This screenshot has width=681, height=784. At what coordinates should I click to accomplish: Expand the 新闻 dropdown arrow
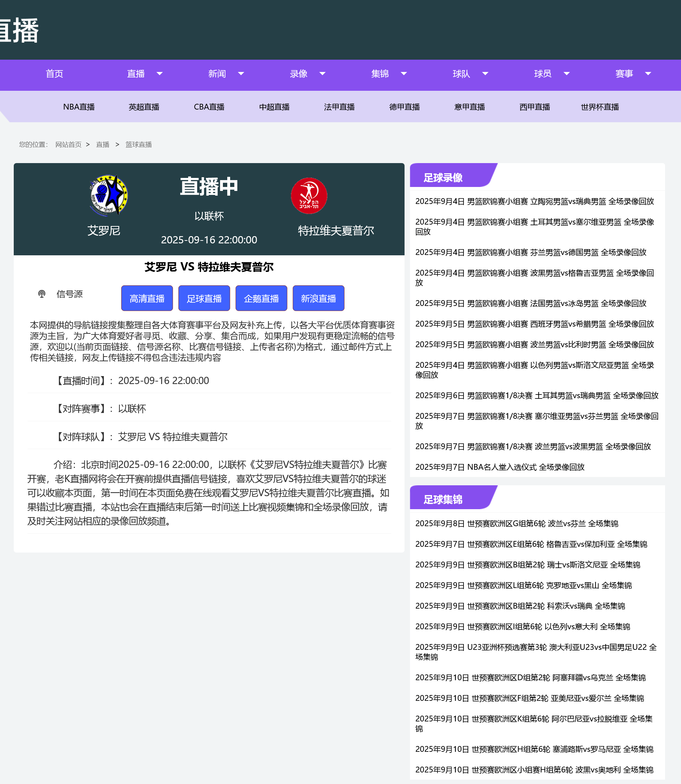[241, 74]
